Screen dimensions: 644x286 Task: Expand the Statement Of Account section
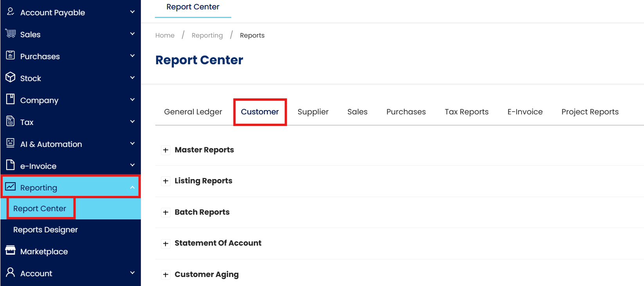pyautogui.click(x=166, y=244)
